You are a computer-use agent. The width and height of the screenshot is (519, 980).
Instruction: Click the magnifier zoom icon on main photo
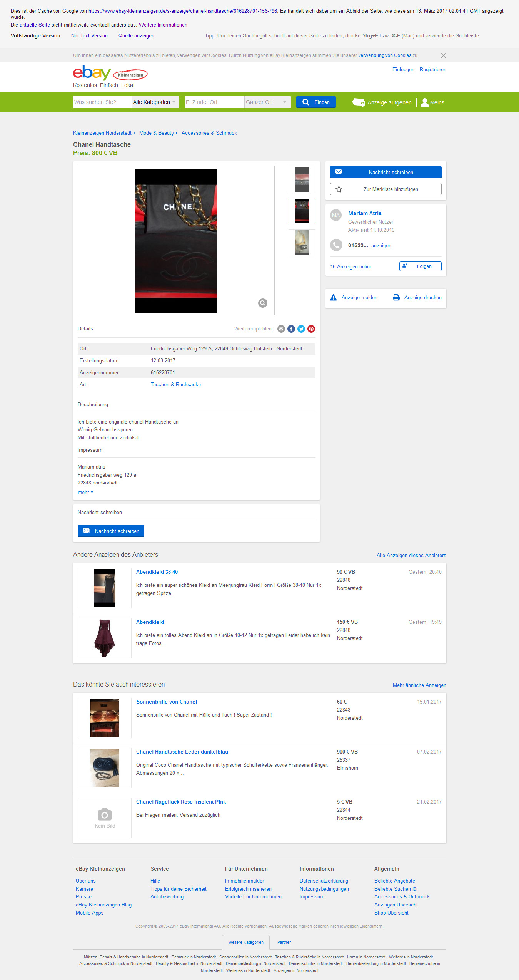263,303
